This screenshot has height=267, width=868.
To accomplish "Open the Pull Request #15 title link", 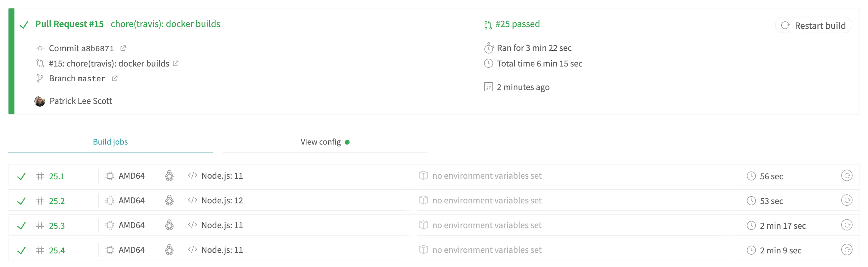I will 69,24.
